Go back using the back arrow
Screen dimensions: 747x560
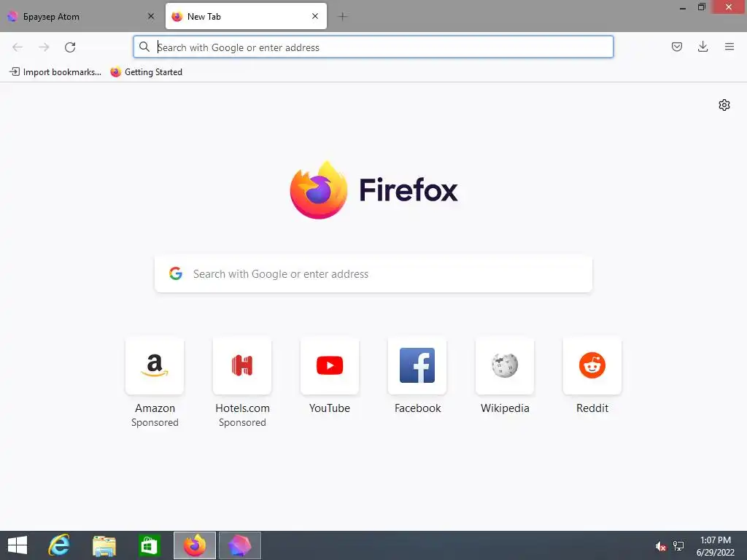point(18,47)
